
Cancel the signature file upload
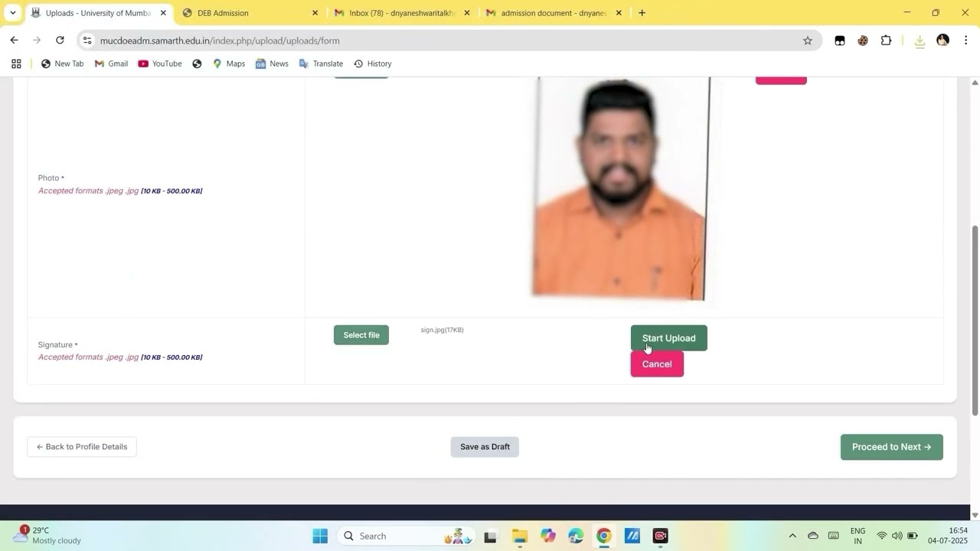click(x=657, y=364)
